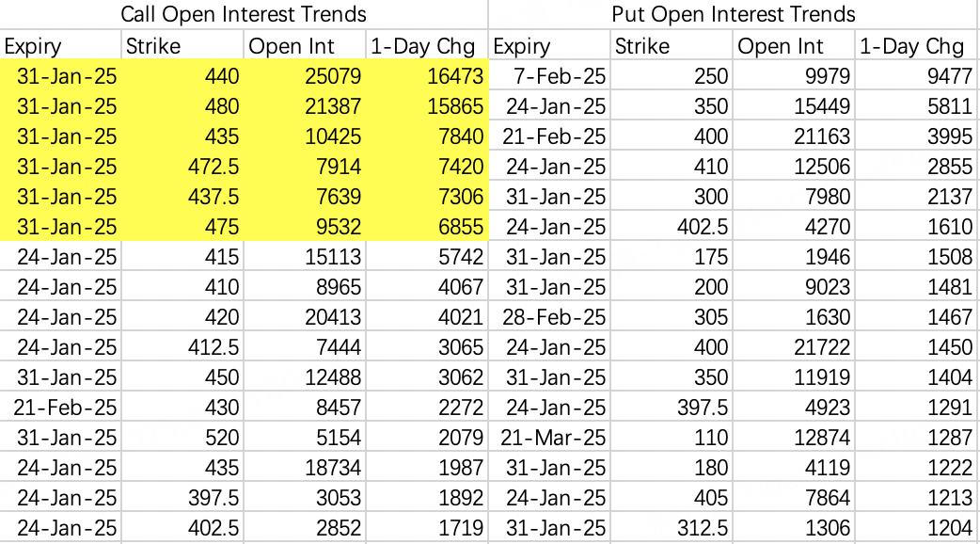Click the call-side Strike column header
Viewport: 980px width, 544px height.
coord(182,45)
